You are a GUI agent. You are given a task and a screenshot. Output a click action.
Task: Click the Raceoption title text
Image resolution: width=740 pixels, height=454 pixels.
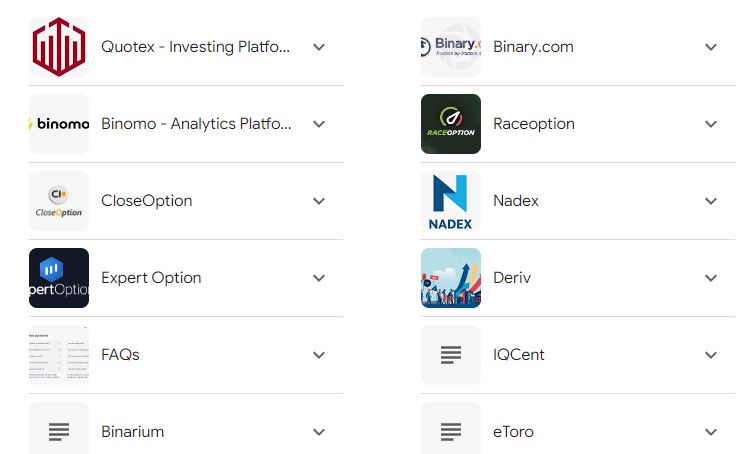point(534,124)
